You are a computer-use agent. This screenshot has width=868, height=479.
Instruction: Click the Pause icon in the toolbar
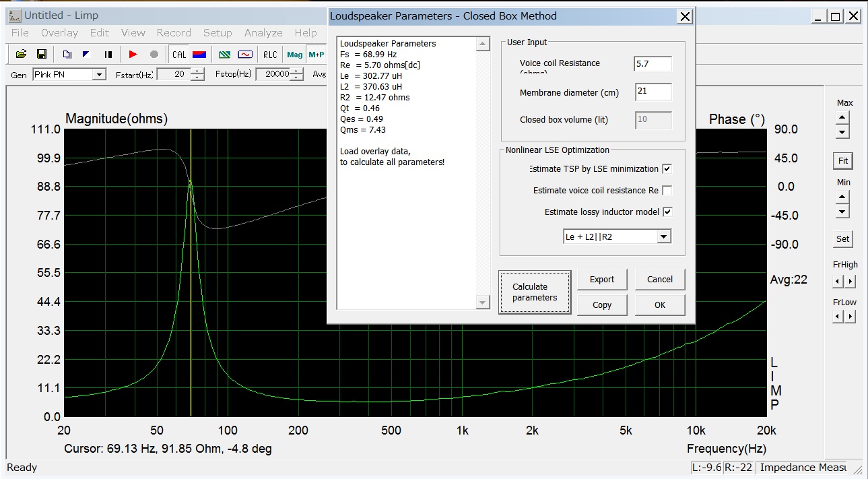(108, 54)
